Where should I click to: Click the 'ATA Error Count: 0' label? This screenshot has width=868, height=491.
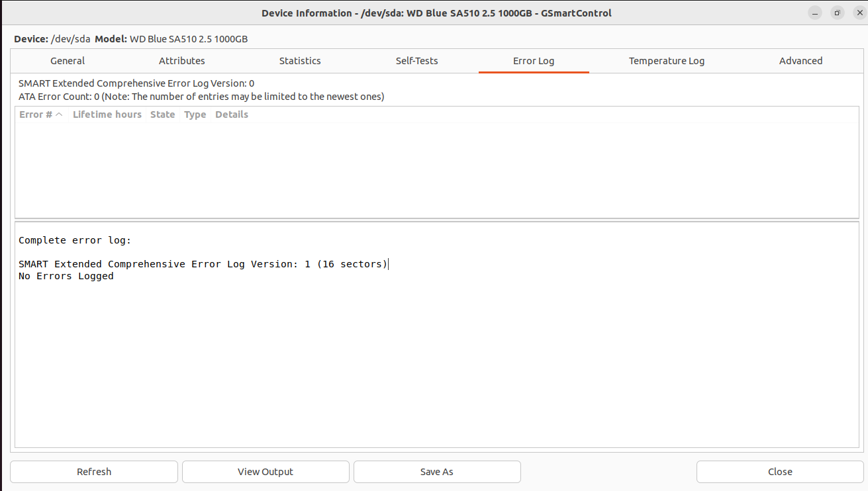(x=59, y=97)
